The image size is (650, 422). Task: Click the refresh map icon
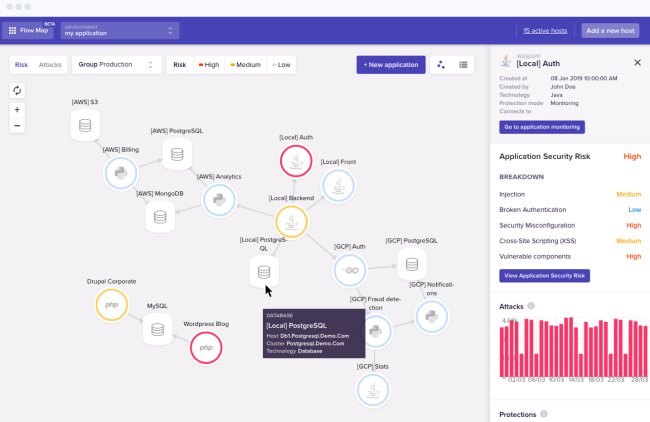point(17,90)
